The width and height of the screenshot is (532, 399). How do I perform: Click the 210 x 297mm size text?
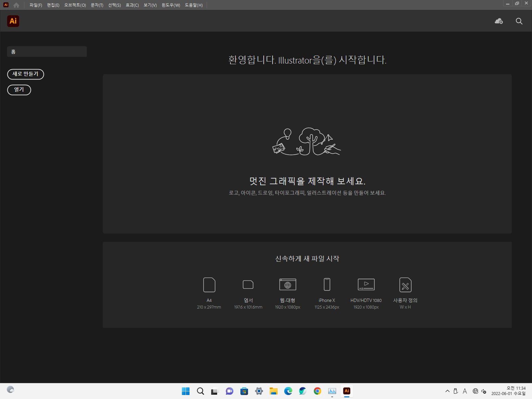coord(209,307)
